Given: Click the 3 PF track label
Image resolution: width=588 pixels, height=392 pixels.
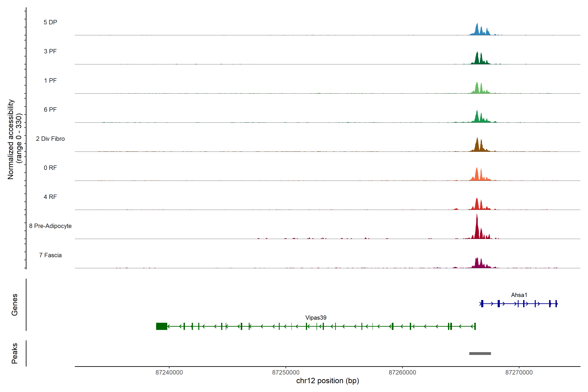Looking at the screenshot, I should click(x=50, y=51).
